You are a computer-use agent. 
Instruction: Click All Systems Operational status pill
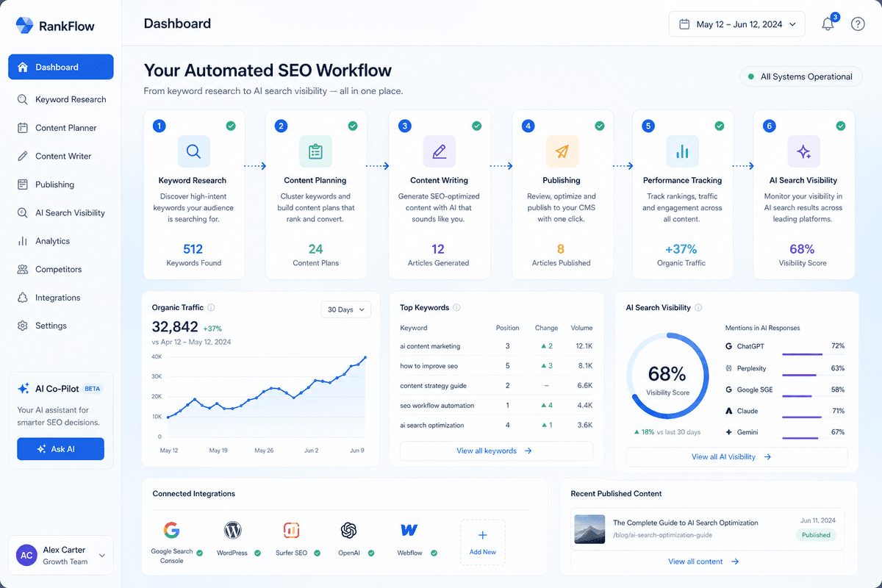[x=800, y=76]
